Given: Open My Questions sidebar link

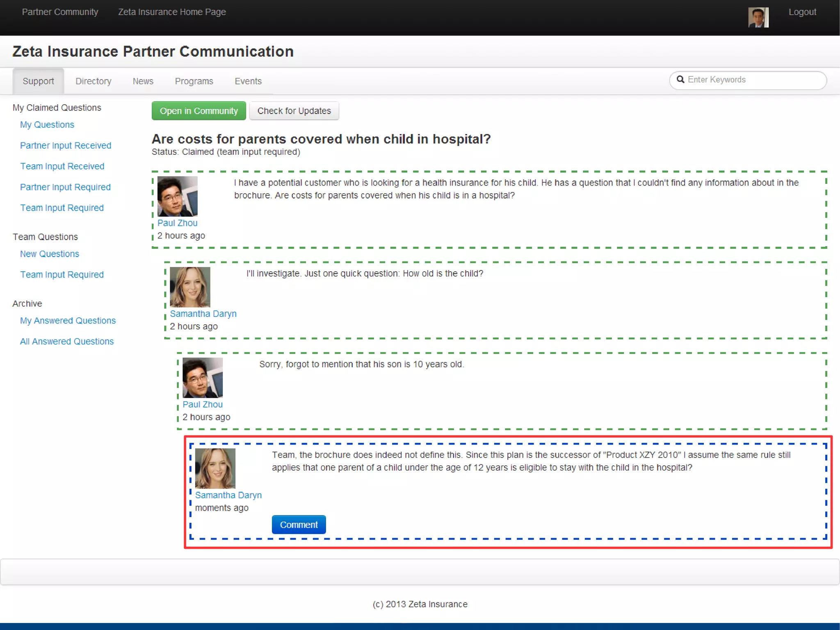Looking at the screenshot, I should pyautogui.click(x=47, y=125).
